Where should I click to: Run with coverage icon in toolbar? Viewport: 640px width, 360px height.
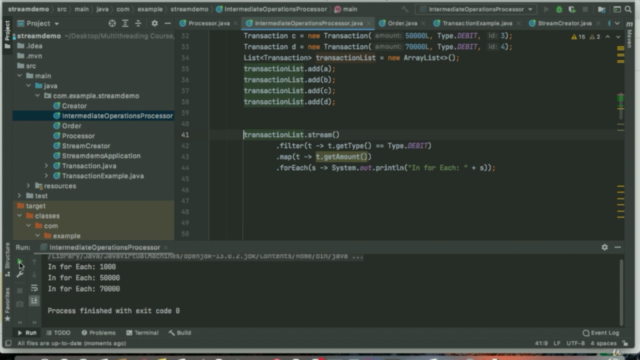(572, 9)
